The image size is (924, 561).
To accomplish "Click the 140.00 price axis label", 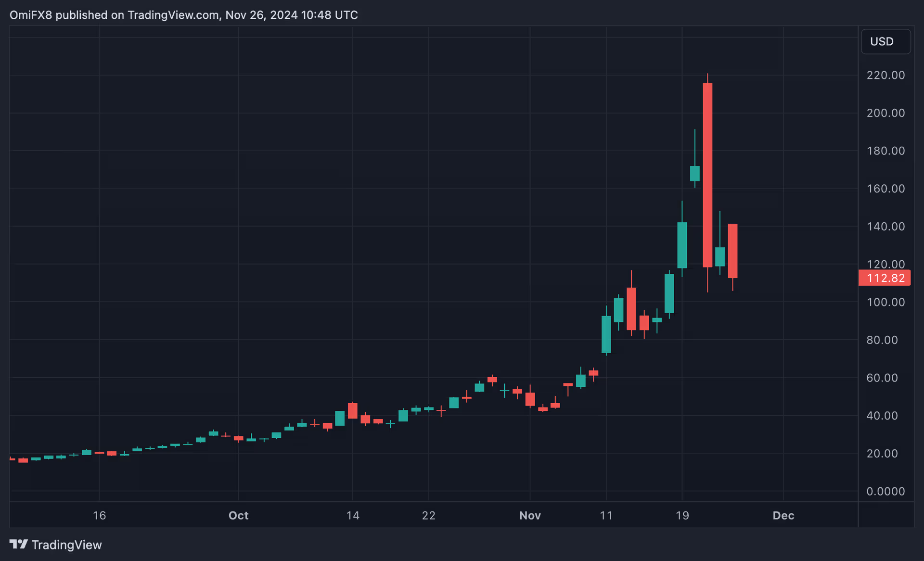I will pyautogui.click(x=885, y=227).
